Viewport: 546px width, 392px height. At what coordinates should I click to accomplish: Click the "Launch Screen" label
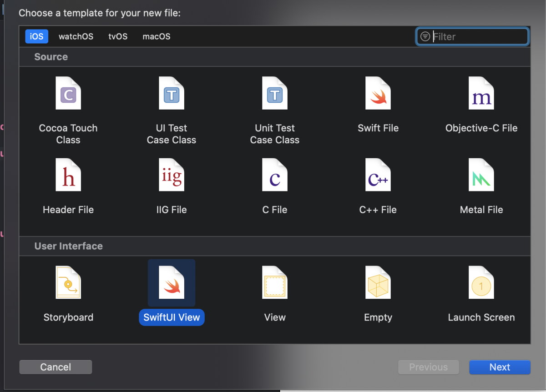coord(481,317)
